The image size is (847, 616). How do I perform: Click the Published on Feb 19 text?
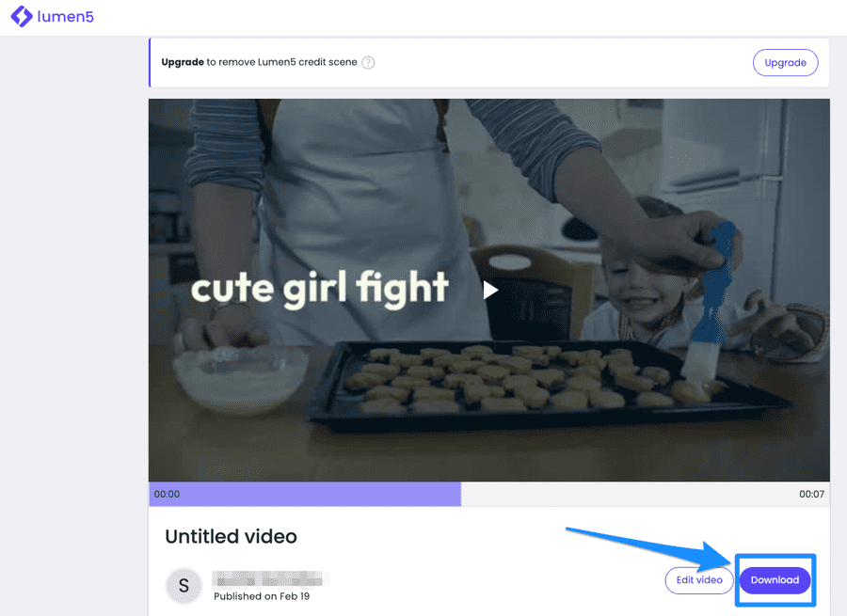262,596
